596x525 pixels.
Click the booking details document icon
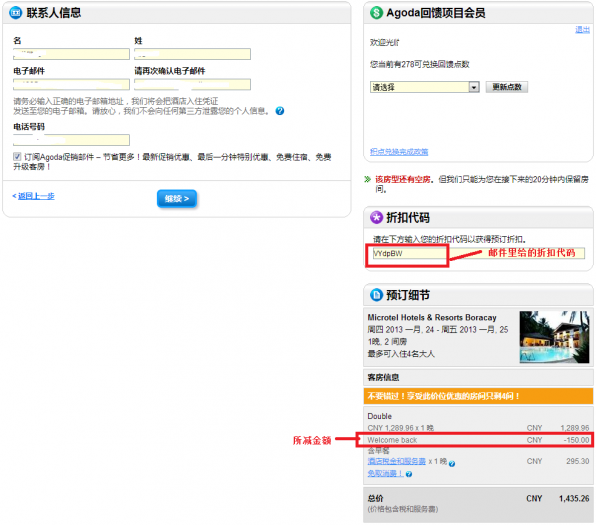(376, 295)
